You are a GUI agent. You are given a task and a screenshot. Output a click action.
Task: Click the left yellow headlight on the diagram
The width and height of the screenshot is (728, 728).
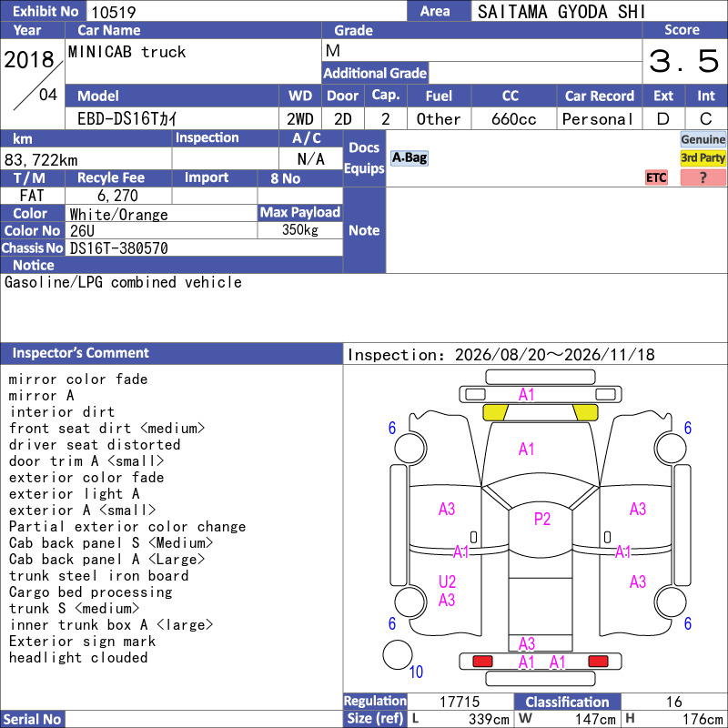click(x=495, y=412)
